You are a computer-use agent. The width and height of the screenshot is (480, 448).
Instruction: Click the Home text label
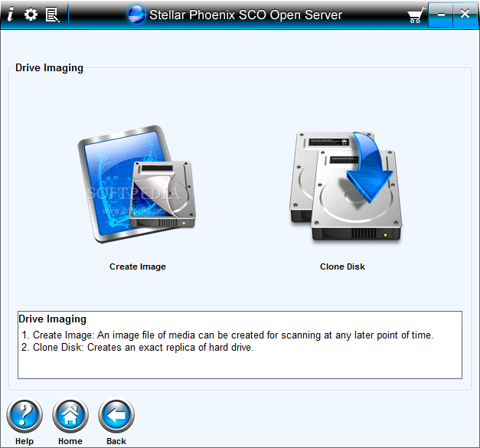click(70, 441)
